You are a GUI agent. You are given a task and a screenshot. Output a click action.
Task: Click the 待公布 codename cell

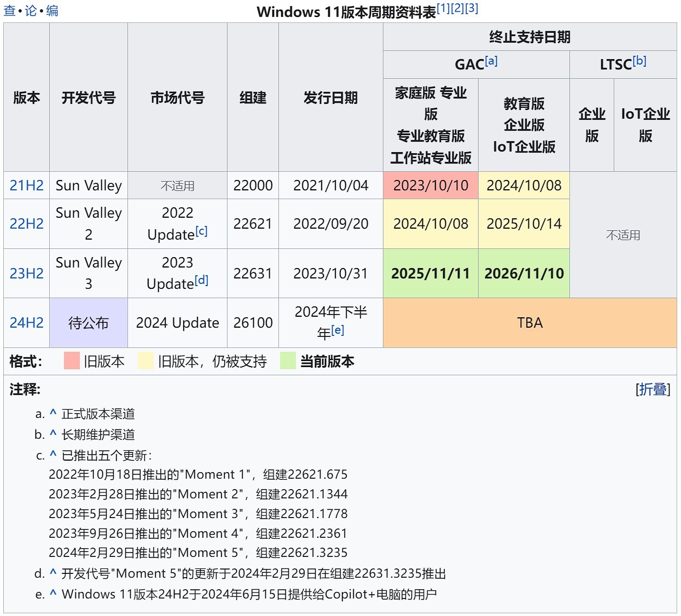point(89,323)
